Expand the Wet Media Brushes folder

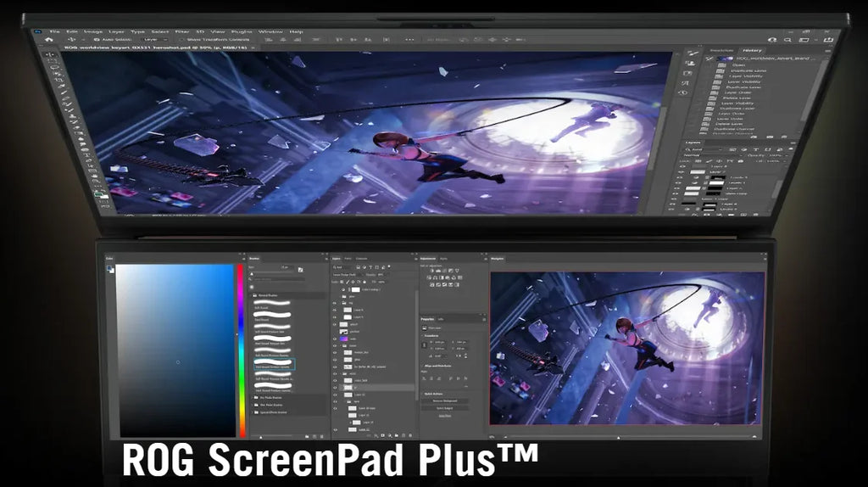252,405
